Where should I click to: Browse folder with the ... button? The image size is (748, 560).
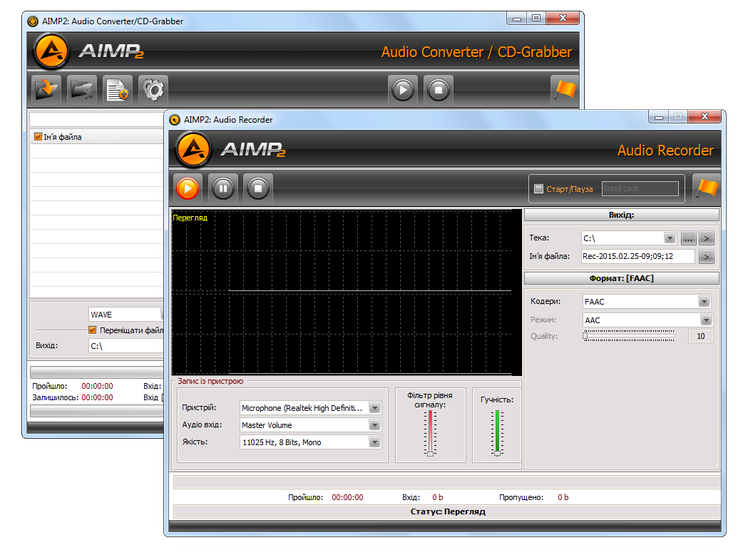(688, 238)
